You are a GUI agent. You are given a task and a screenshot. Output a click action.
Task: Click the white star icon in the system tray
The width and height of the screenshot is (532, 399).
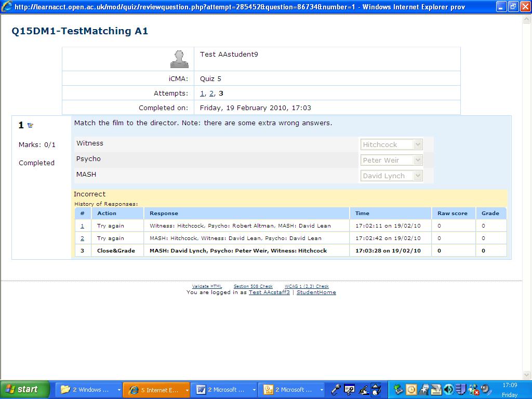(423, 390)
